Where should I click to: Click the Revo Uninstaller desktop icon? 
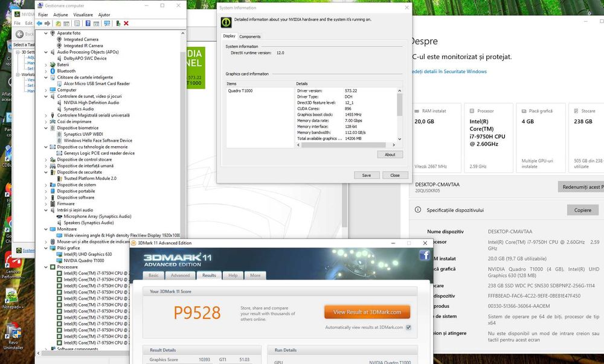13,336
